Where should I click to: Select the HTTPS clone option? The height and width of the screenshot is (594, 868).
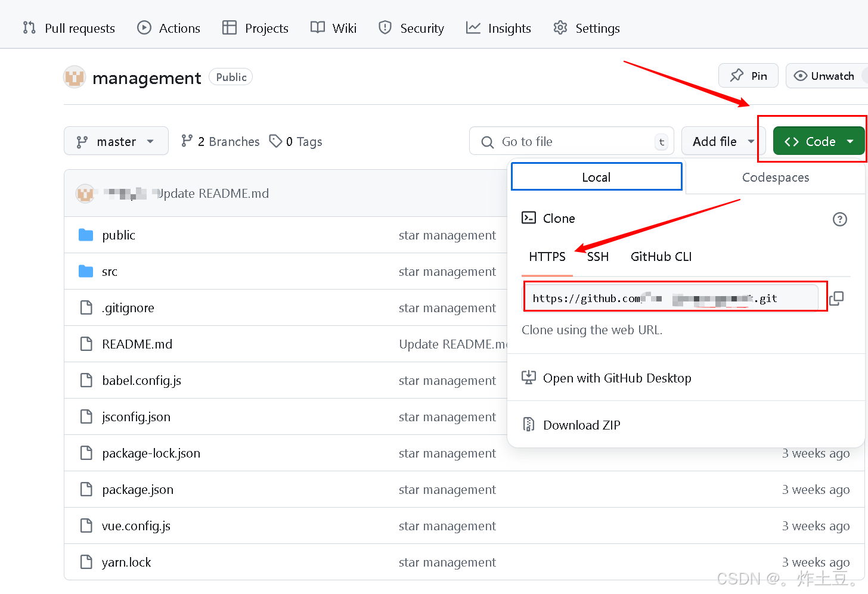click(x=547, y=257)
